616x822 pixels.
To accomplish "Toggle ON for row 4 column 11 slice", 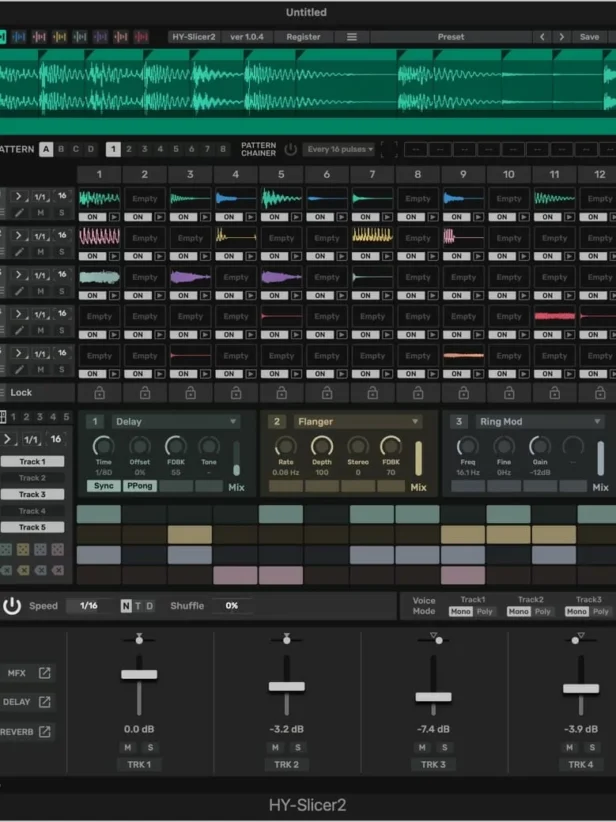I will tap(547, 334).
